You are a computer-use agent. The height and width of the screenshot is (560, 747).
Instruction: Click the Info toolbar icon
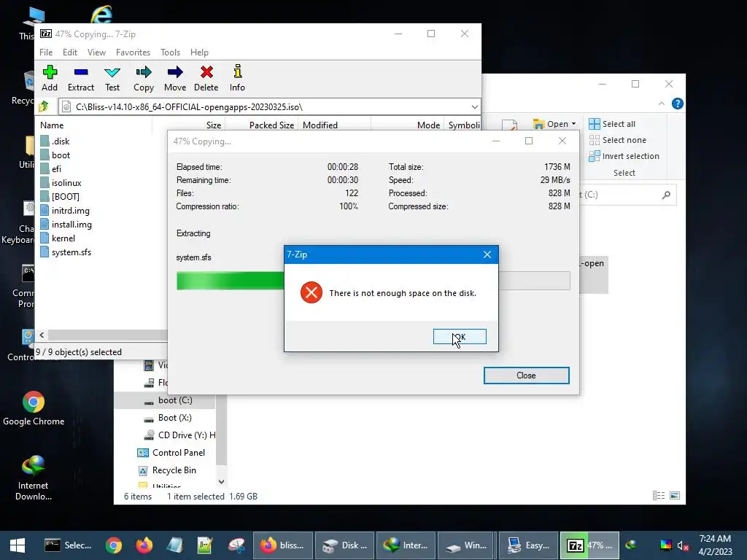coord(237,79)
